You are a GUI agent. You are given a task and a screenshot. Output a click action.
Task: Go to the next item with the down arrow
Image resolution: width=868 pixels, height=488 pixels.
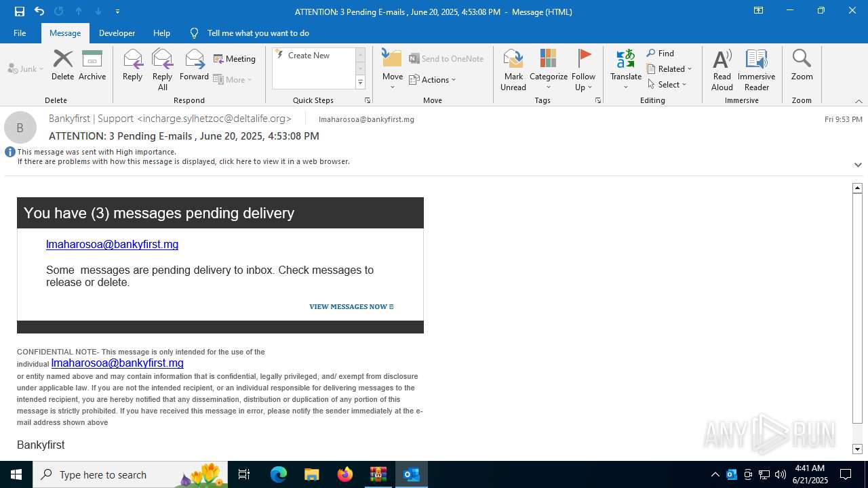(98, 12)
